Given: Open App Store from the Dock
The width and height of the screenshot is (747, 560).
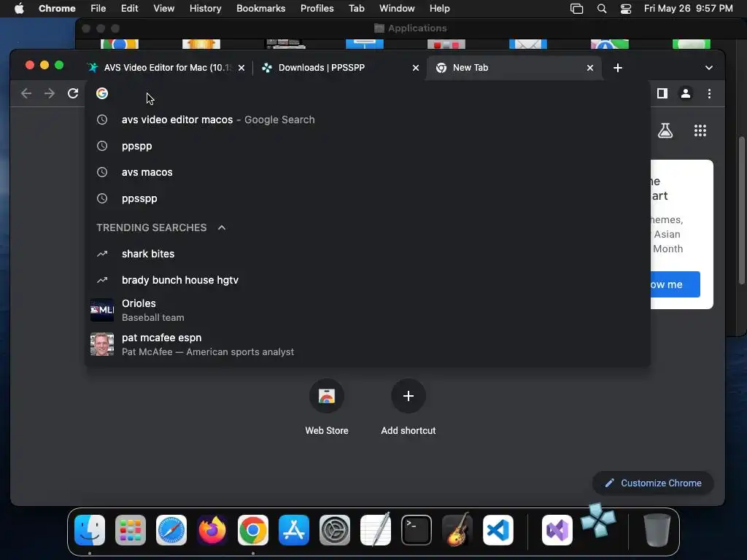Looking at the screenshot, I should pos(294,529).
